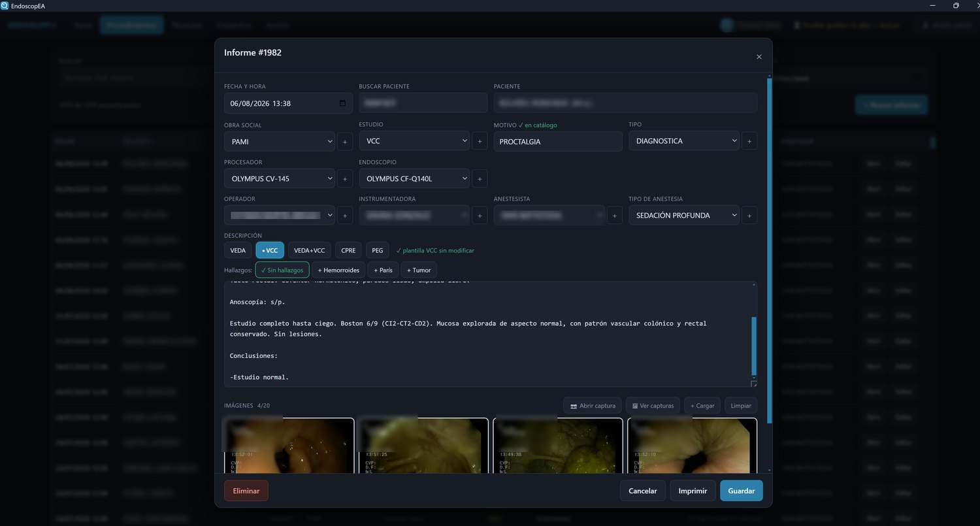980x526 pixels.
Task: Print the report with Imprimir
Action: 693,491
